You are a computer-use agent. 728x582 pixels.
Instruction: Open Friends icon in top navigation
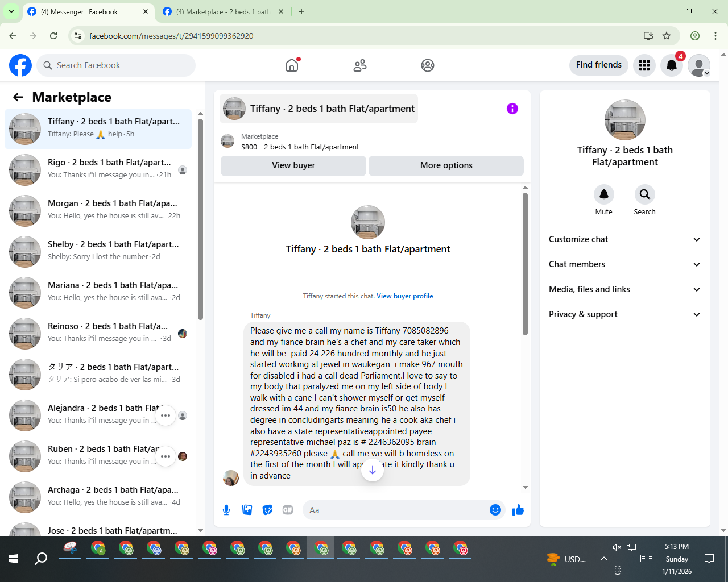(360, 65)
